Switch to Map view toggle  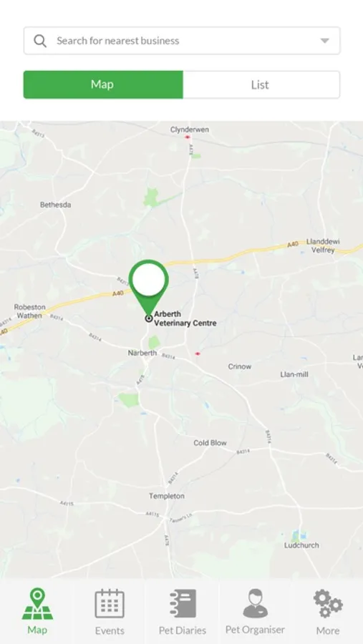[x=103, y=84]
